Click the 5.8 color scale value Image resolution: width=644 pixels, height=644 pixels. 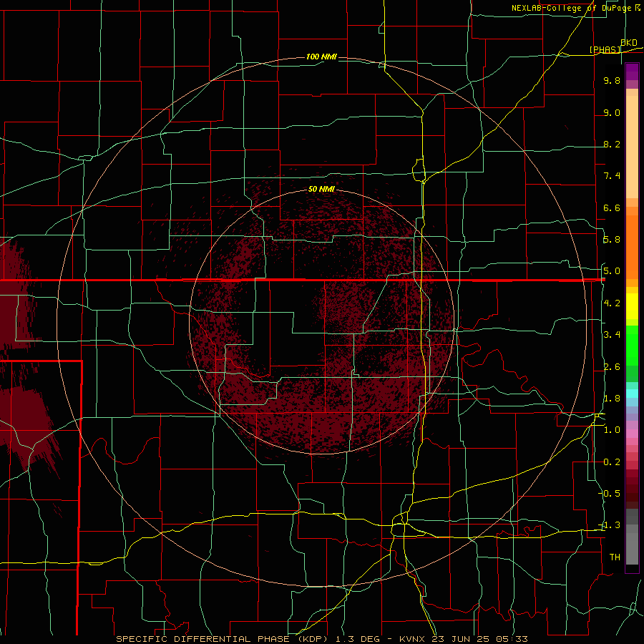[612, 240]
